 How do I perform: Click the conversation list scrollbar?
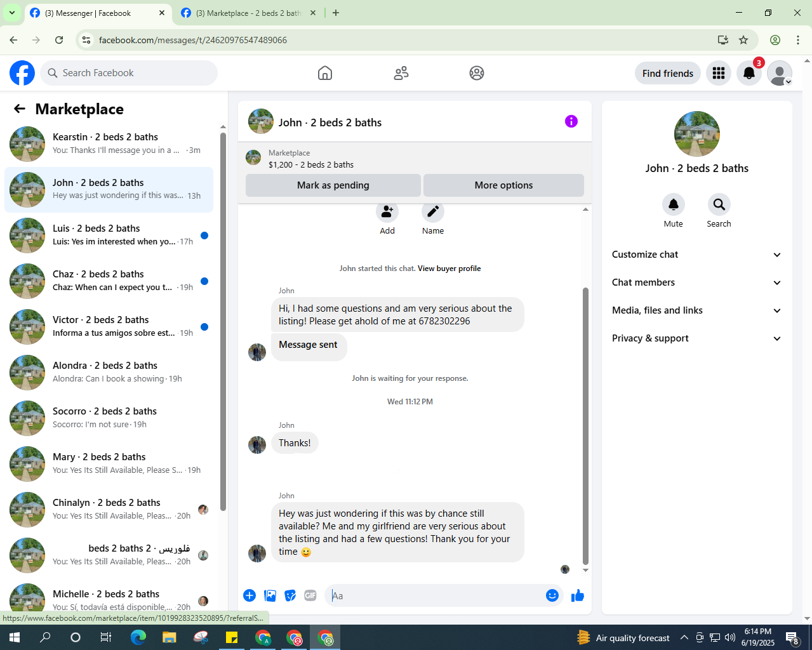point(223,321)
